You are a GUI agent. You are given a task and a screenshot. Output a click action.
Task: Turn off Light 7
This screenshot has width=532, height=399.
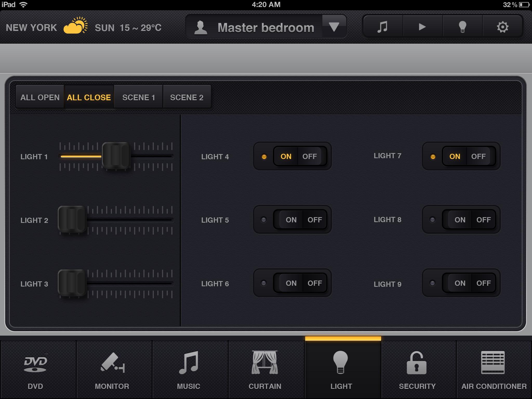click(478, 156)
